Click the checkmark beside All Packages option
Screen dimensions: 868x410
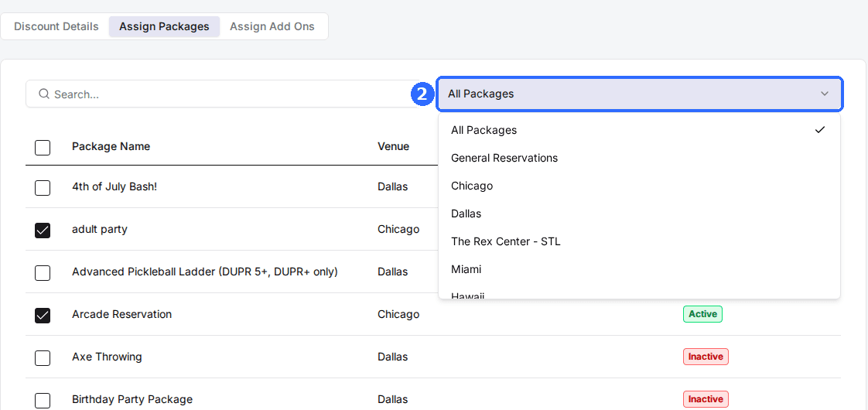click(x=820, y=130)
